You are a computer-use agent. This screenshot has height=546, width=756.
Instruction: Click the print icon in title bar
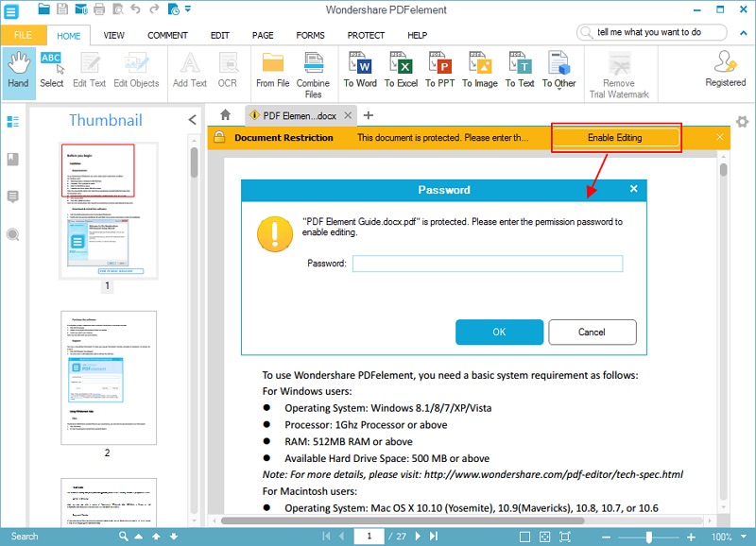point(99,9)
